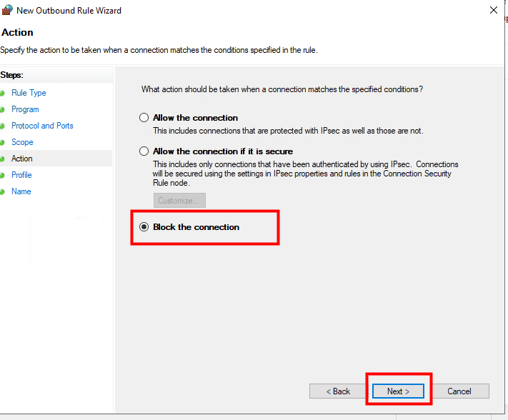Click green bullet beside Profile step
The image size is (508, 420).
[x=3, y=175]
